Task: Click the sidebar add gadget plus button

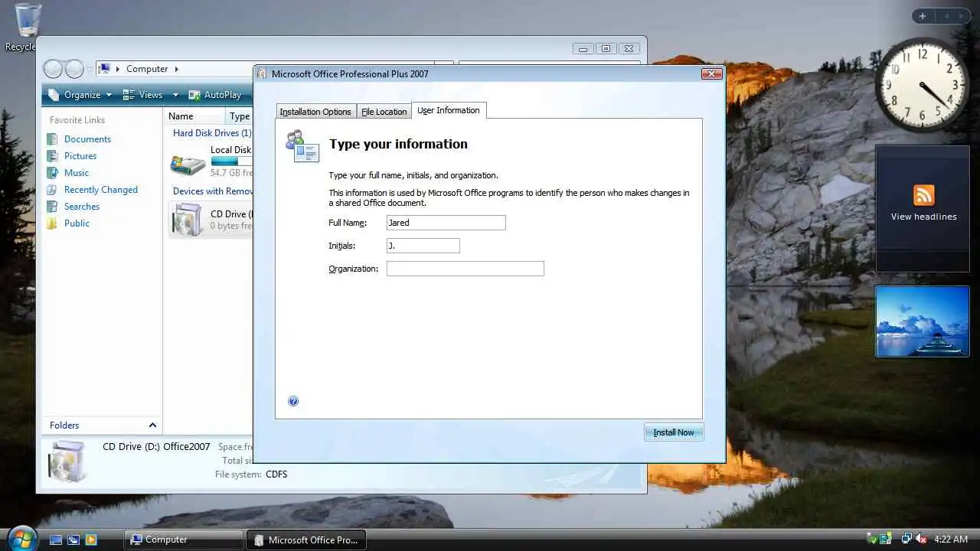Action: (x=923, y=16)
